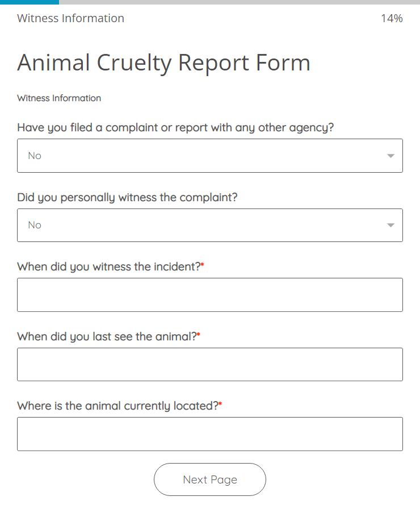Click the blue filled part of the progress bar

(x=29, y=2)
